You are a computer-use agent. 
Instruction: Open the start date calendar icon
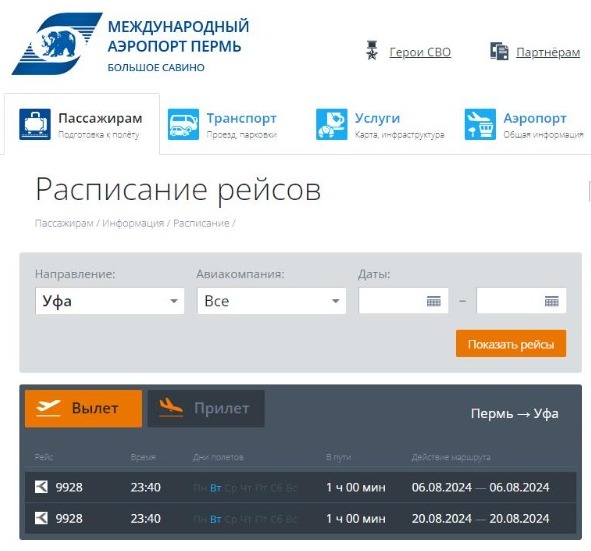pyautogui.click(x=433, y=301)
